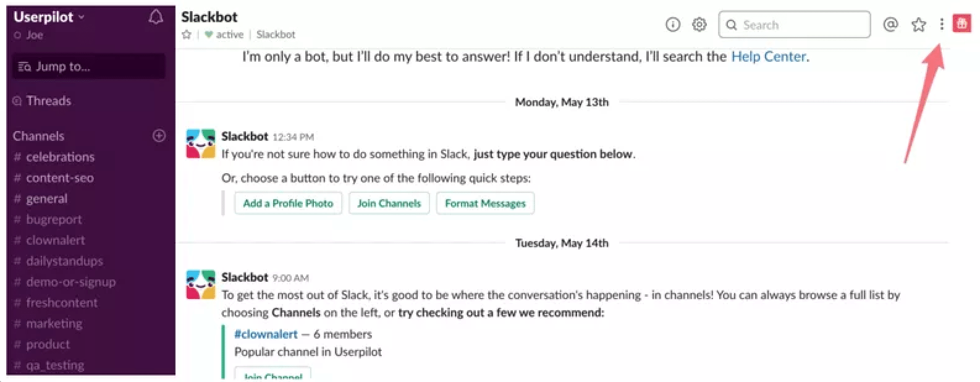Screen dimensions: 980x382
Task: Open starred items in header toolbar
Action: point(919,25)
